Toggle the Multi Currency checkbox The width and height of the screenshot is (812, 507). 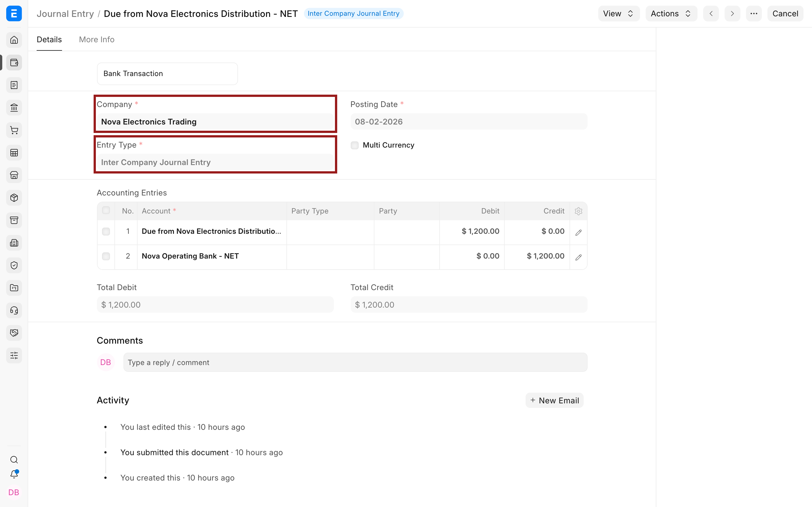click(354, 145)
